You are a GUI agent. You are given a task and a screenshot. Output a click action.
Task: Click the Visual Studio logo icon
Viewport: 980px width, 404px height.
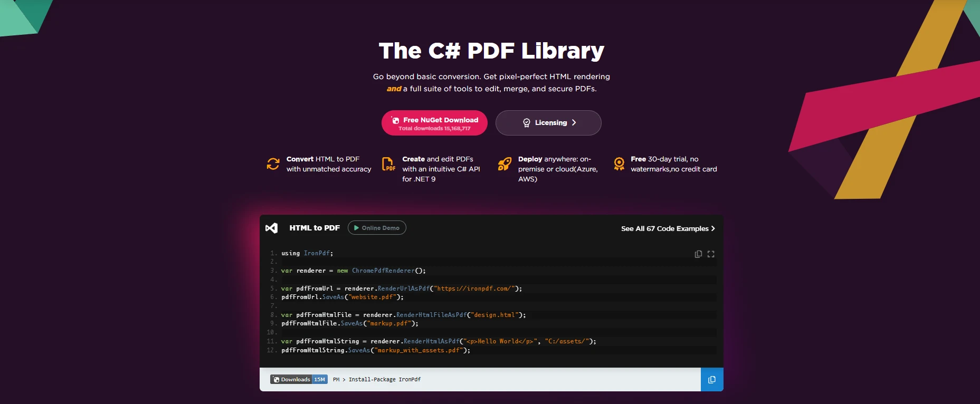[x=271, y=228]
